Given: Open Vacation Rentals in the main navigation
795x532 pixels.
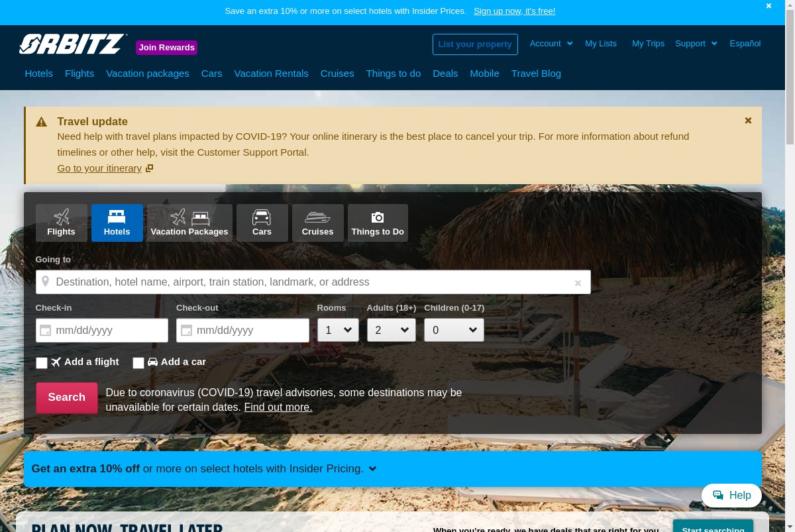Looking at the screenshot, I should point(272,74).
